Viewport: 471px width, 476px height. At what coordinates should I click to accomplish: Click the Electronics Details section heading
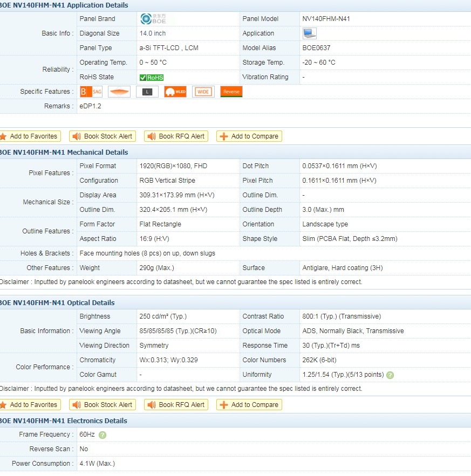tap(64, 421)
